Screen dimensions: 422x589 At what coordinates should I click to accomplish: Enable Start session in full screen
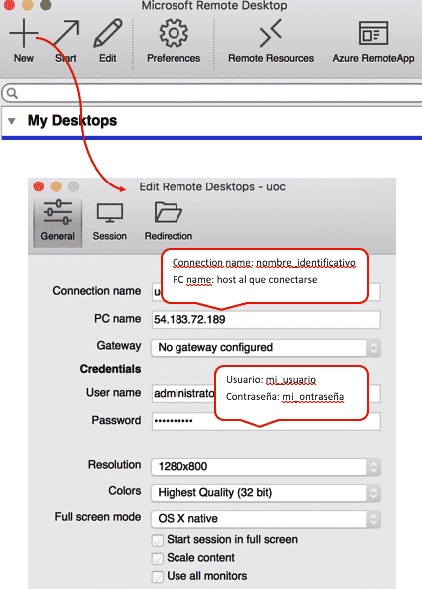click(x=158, y=540)
